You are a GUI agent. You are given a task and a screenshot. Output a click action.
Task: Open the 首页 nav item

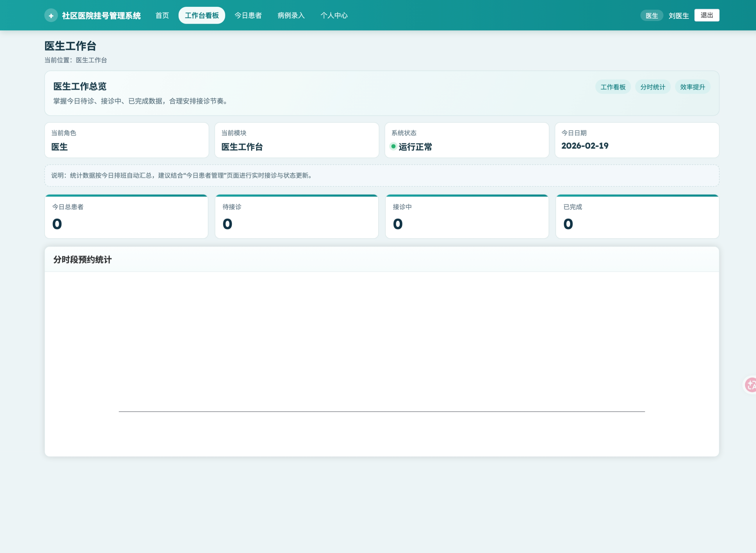point(162,15)
